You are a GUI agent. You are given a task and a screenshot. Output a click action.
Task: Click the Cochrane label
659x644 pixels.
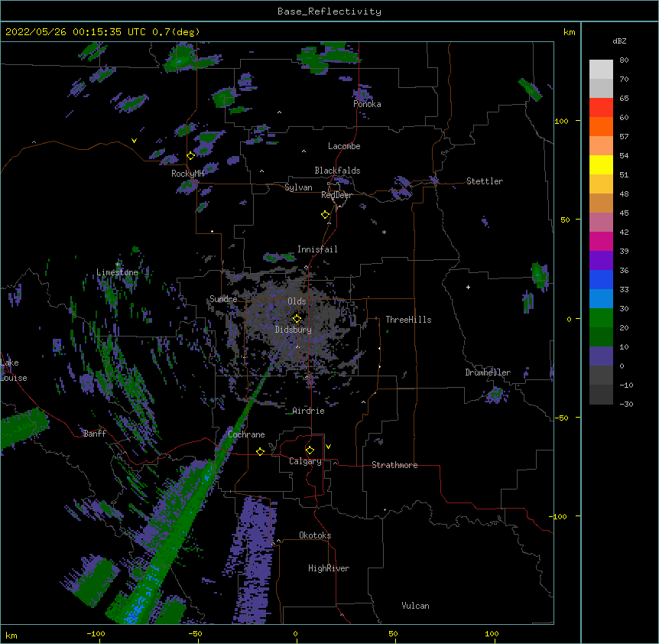[246, 434]
